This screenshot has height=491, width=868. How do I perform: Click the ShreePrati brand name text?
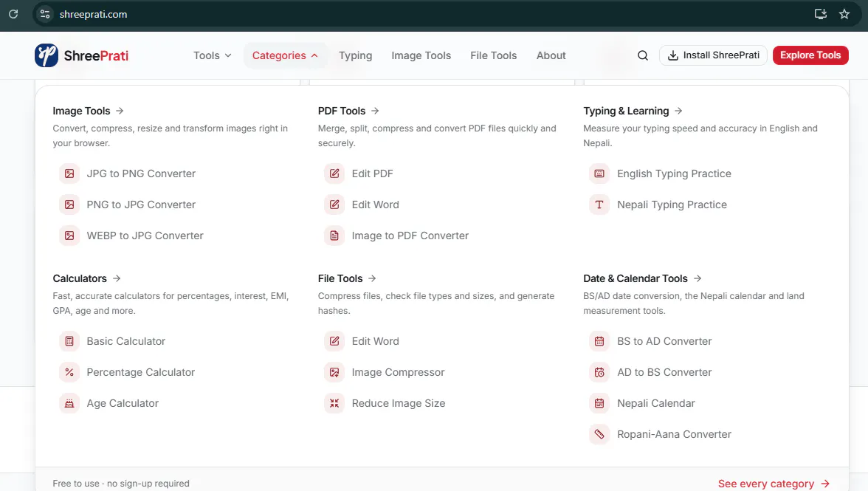point(96,56)
